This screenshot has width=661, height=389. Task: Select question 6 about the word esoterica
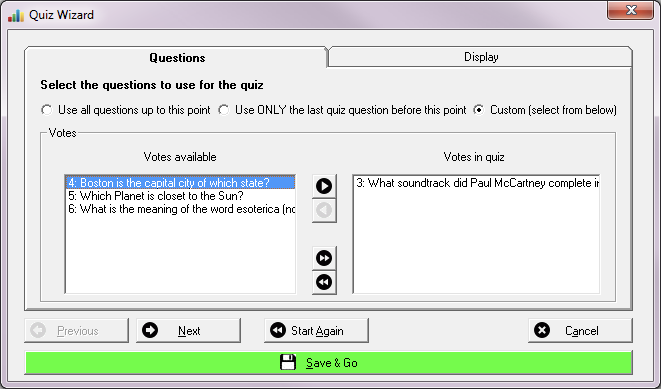pyautogui.click(x=180, y=209)
